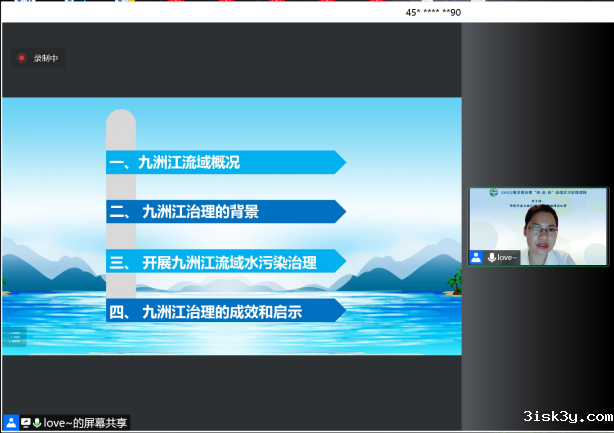Viewport: 614px width, 433px height.
Task: Click the empty dark panel above the video tile
Action: coord(538,110)
